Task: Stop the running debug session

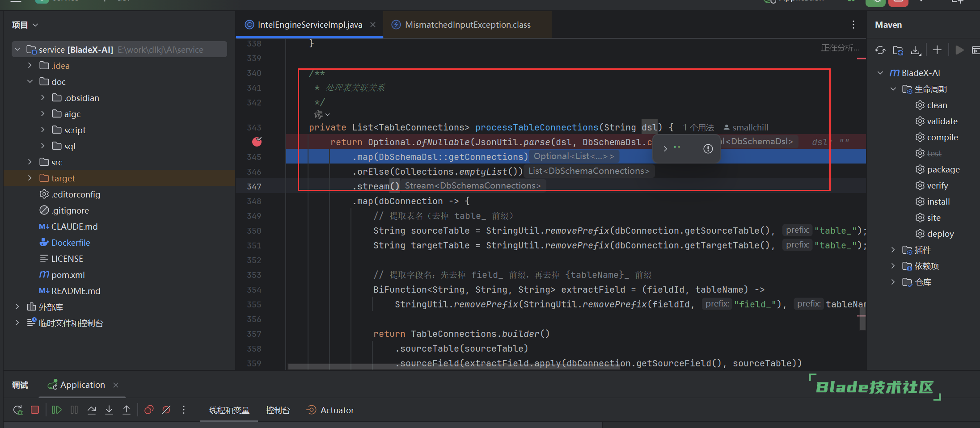Action: [35, 410]
